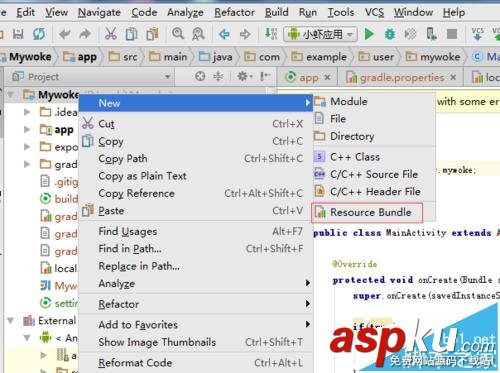
Task: Open the Build menu
Action: tap(277, 13)
